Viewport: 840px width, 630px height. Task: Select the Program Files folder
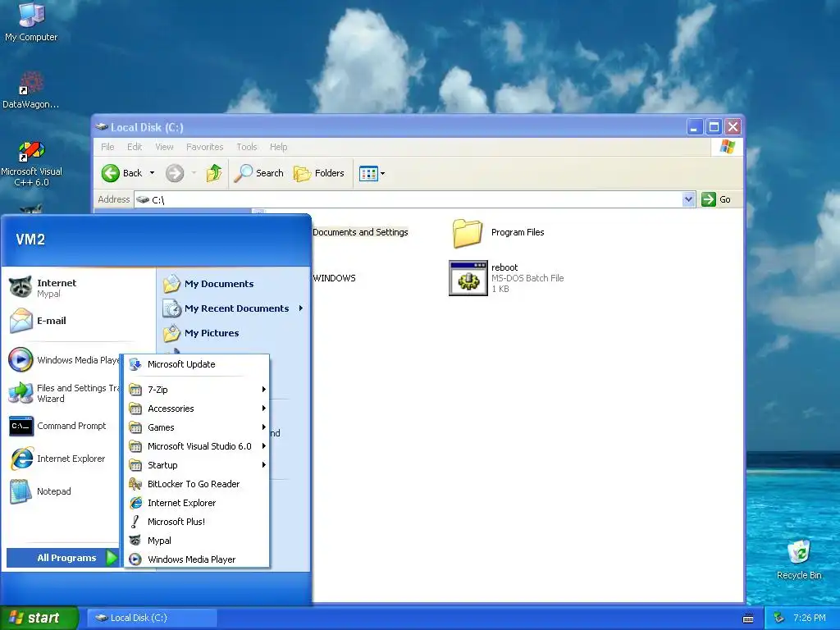pos(498,232)
